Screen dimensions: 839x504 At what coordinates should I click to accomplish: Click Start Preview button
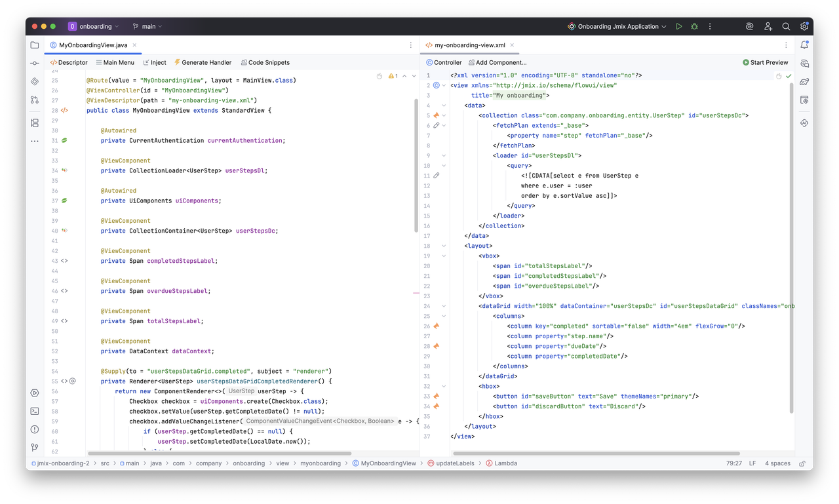[x=765, y=62]
